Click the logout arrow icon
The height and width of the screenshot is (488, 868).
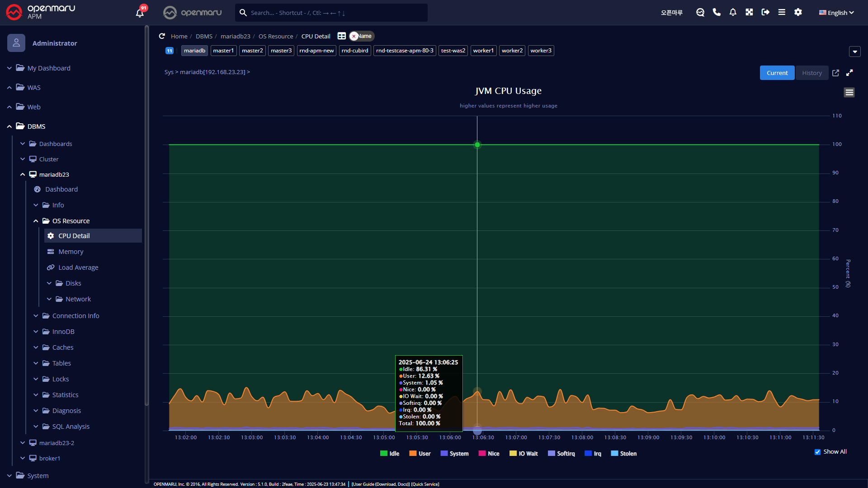click(x=765, y=12)
